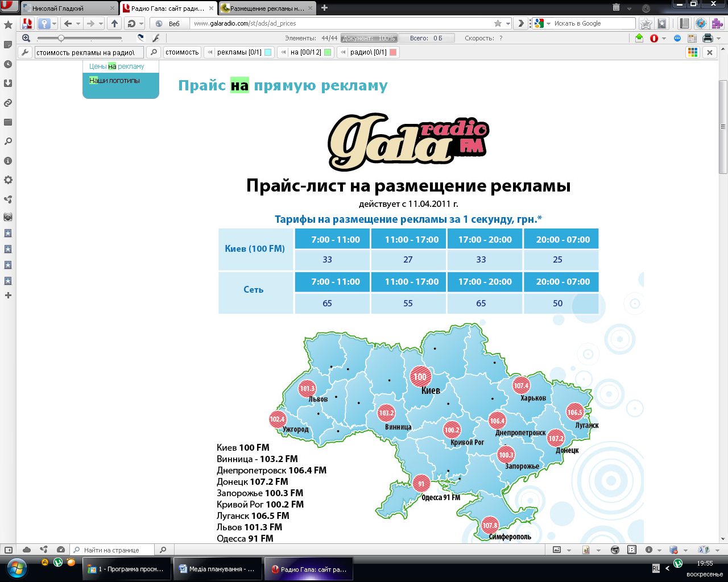Image resolution: width=728 pixels, height=582 pixels.
Task: Click the save session toolbar icon
Action: click(x=27, y=23)
